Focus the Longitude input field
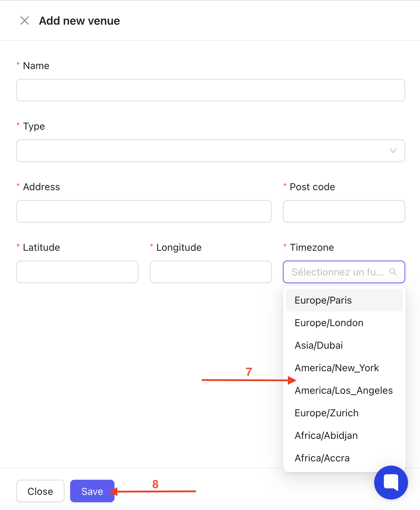Screen dimensions: 420x510 210,272
